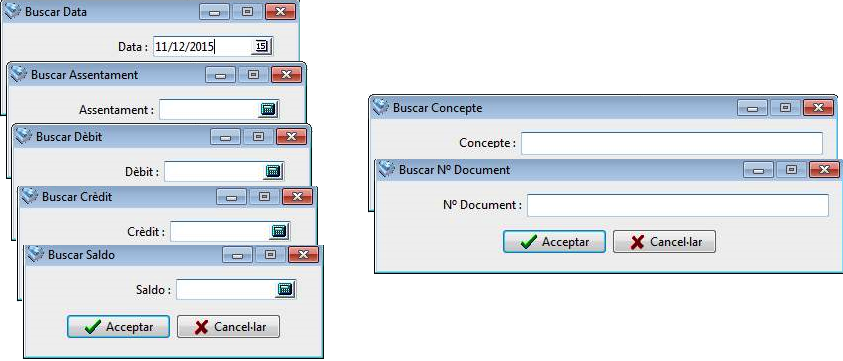Click the Buscar Nº Document title bar icon
Viewport: 843px width, 361px height.
(387, 169)
